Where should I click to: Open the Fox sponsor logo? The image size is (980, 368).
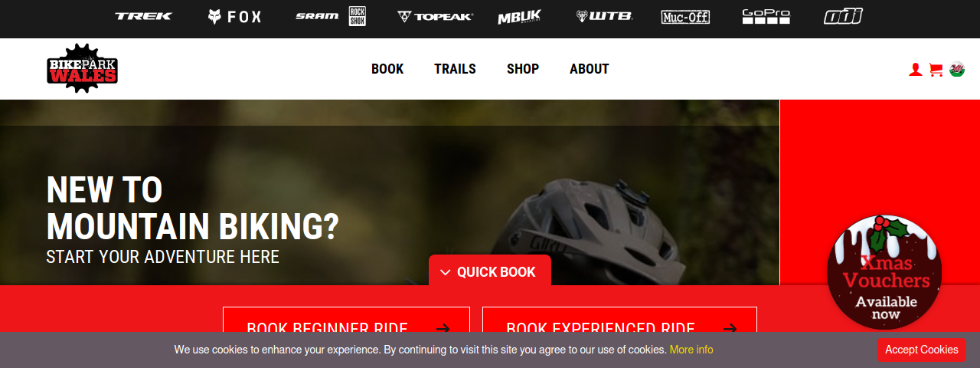[234, 16]
